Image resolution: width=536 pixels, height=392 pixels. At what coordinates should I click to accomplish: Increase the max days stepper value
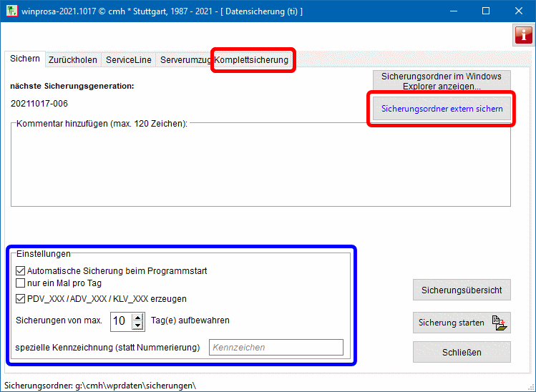138,317
